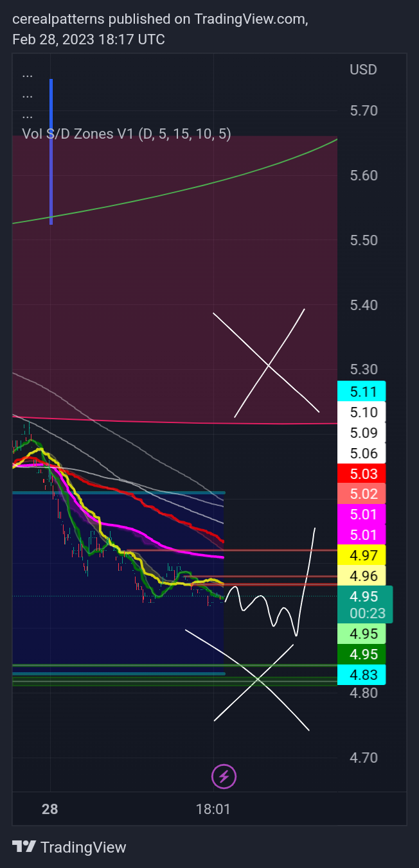Click the white 5.06 price label

361,453
